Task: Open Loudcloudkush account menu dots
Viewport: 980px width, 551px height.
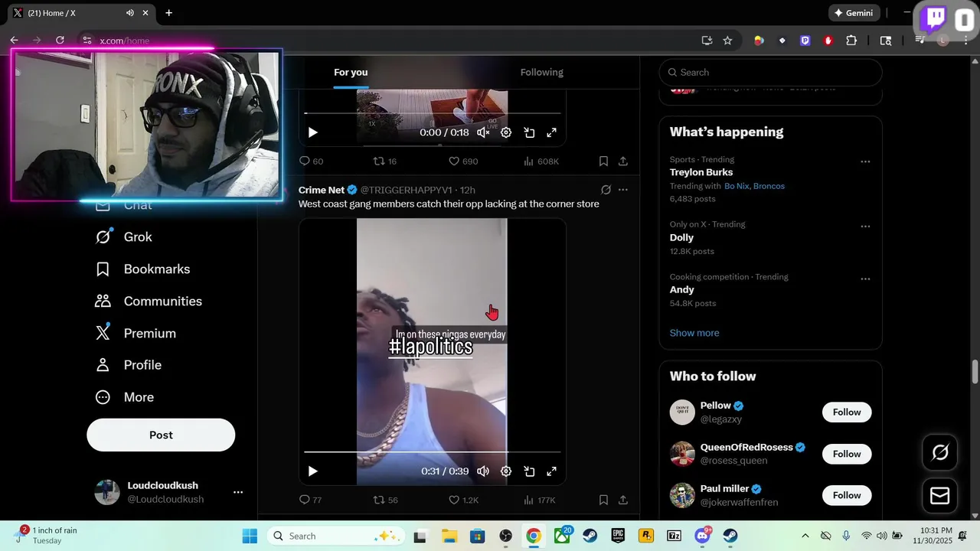Action: point(238,492)
